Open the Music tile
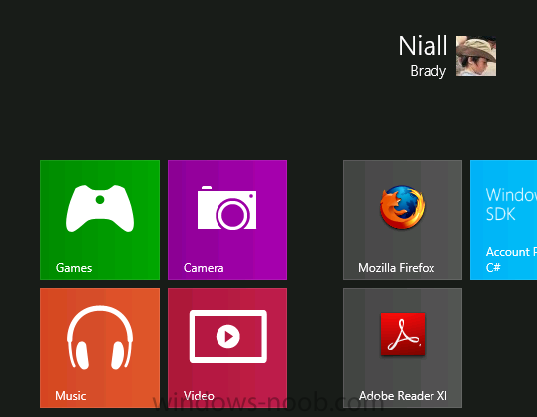The width and height of the screenshot is (537, 417). tap(100, 348)
